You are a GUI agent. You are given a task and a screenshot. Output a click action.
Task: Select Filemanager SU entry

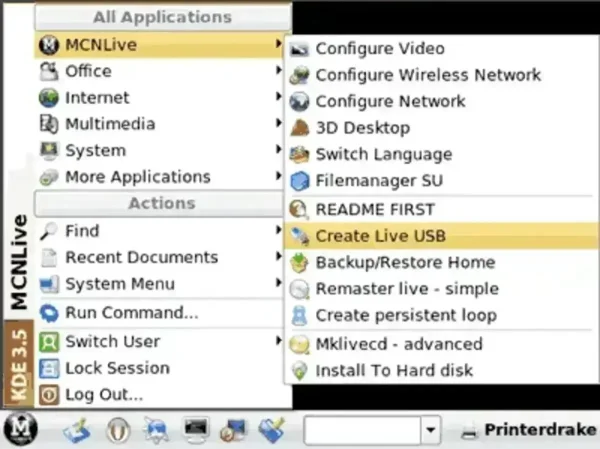coord(442,181)
